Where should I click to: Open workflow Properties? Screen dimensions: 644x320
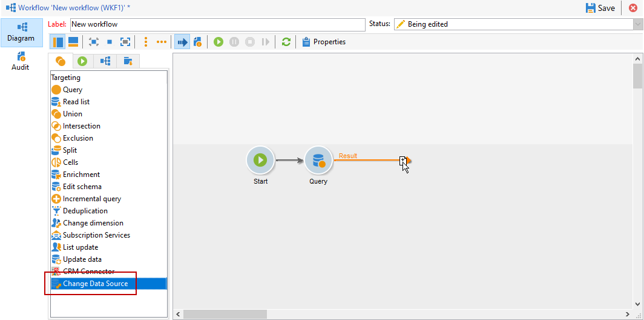pyautogui.click(x=324, y=42)
